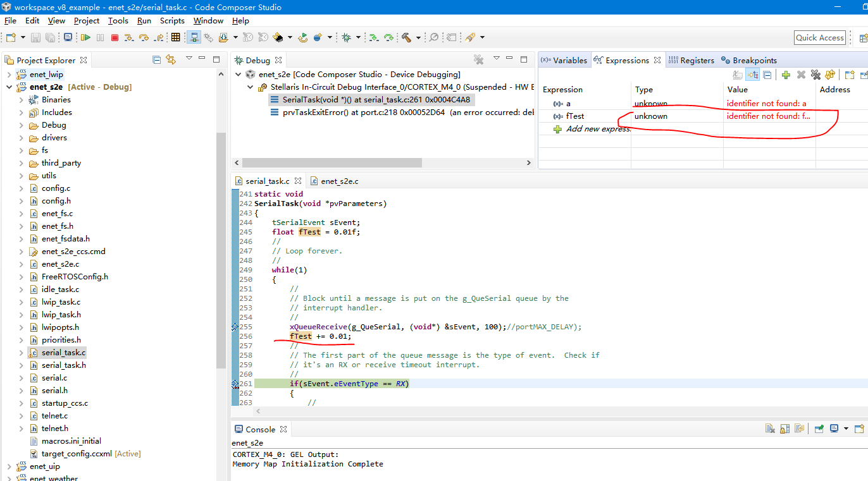Click the Step Over icon
The image size is (868, 481).
pos(144,38)
